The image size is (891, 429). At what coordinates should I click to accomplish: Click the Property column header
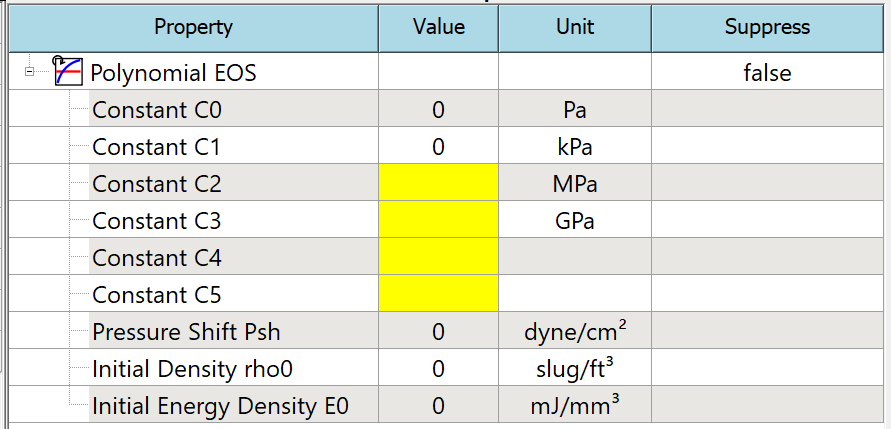[193, 27]
